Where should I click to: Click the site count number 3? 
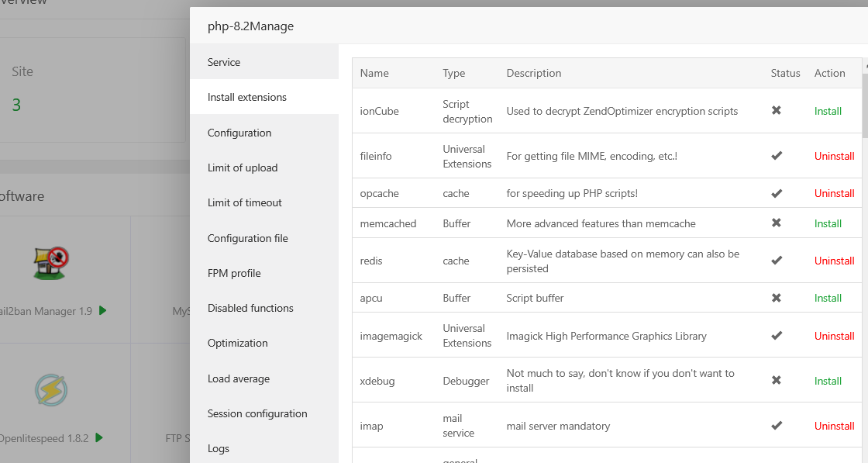coord(16,105)
